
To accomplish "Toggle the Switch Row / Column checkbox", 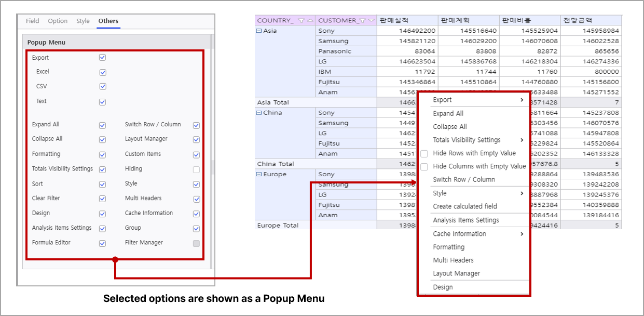I will 196,125.
